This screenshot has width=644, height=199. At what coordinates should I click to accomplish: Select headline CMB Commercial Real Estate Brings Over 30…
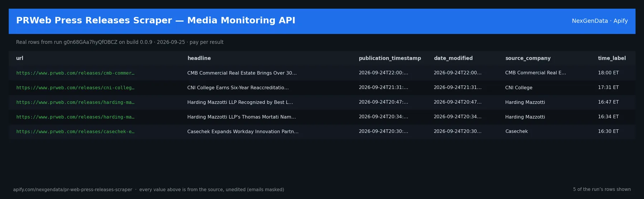pos(242,73)
